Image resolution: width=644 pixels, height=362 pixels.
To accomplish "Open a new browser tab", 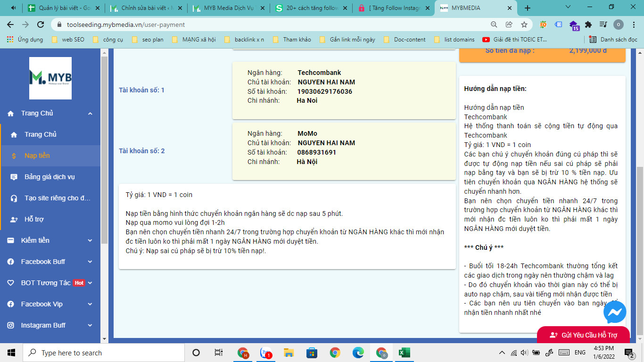I will pos(528,8).
